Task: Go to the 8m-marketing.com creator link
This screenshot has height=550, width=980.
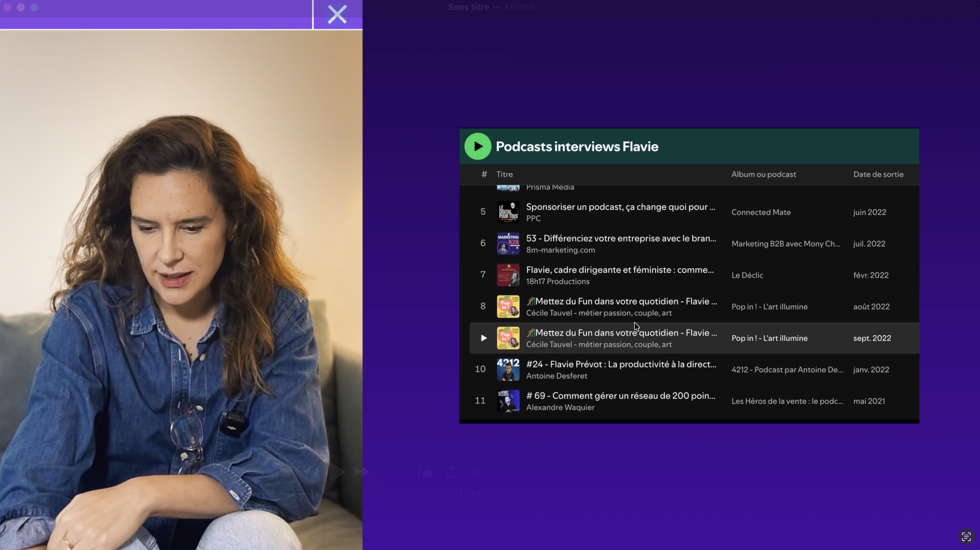Action: (561, 250)
